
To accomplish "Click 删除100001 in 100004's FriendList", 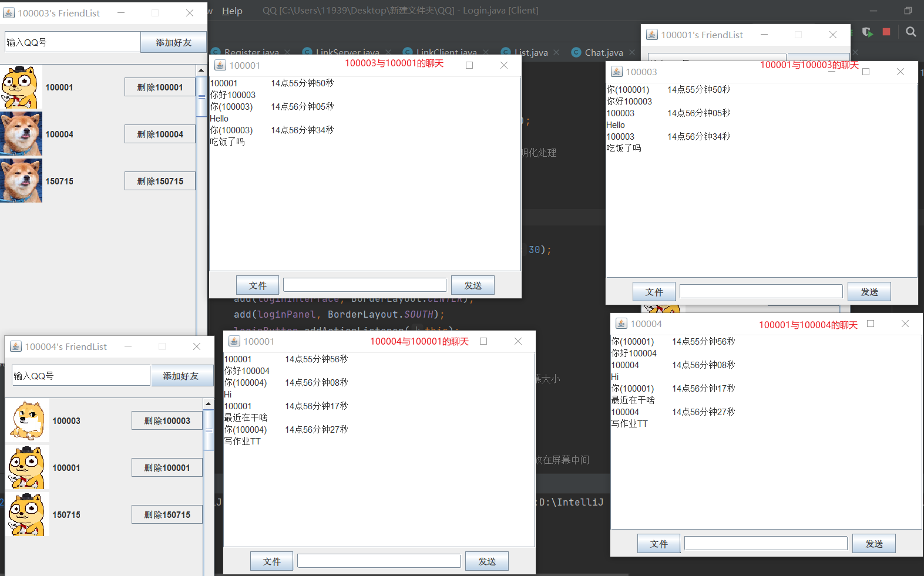I will pyautogui.click(x=167, y=467).
